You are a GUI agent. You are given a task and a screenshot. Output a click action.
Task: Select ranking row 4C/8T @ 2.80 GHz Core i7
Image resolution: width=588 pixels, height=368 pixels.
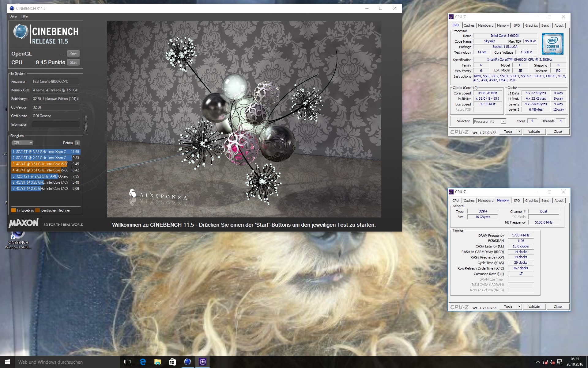pyautogui.click(x=46, y=189)
